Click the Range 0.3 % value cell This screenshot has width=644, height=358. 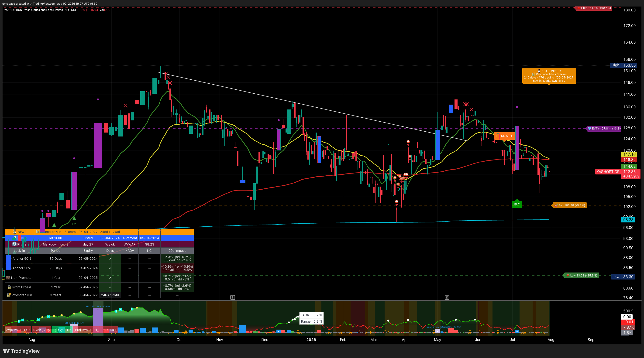click(x=318, y=321)
